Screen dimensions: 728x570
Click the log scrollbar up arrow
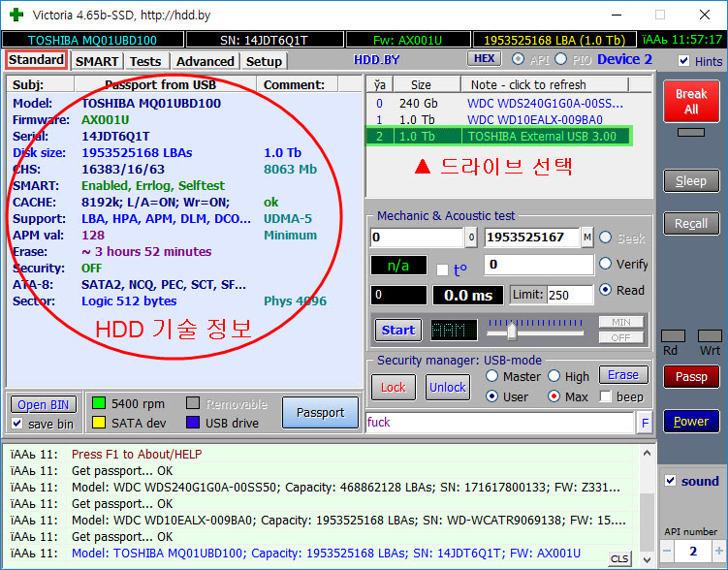pyautogui.click(x=647, y=453)
